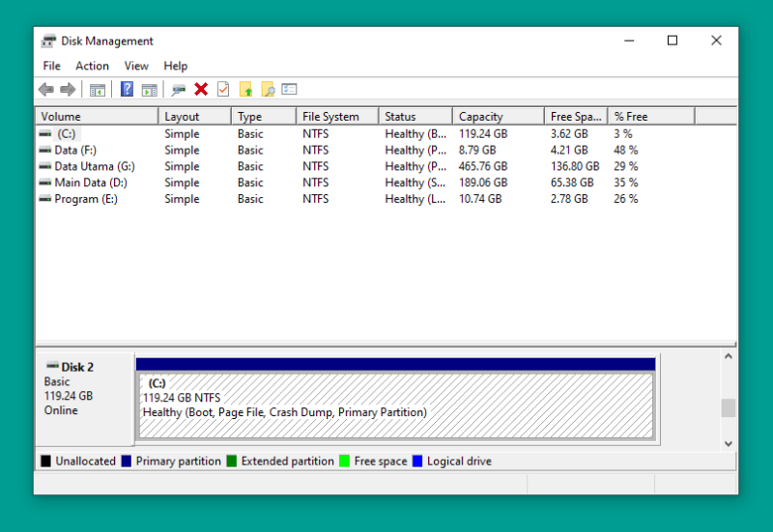Click scroll down arrow in disk pane

(729, 443)
